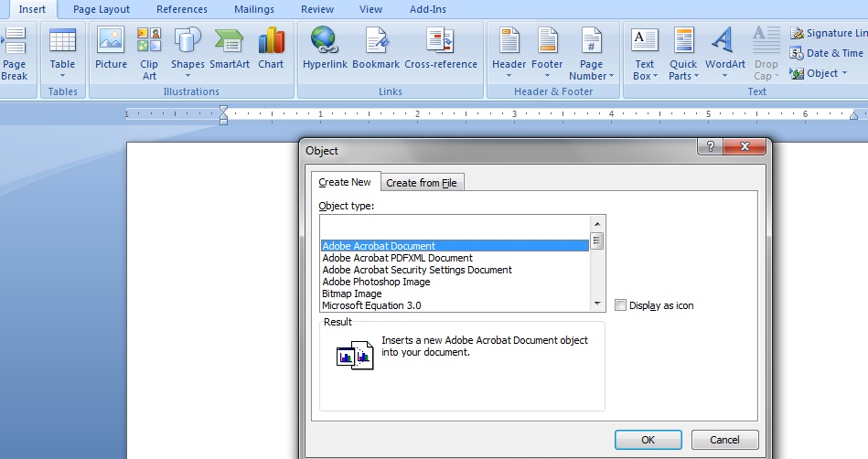Screen dimensions: 868x459
Task: Click Cancel in the Object dialog
Action: pos(724,440)
